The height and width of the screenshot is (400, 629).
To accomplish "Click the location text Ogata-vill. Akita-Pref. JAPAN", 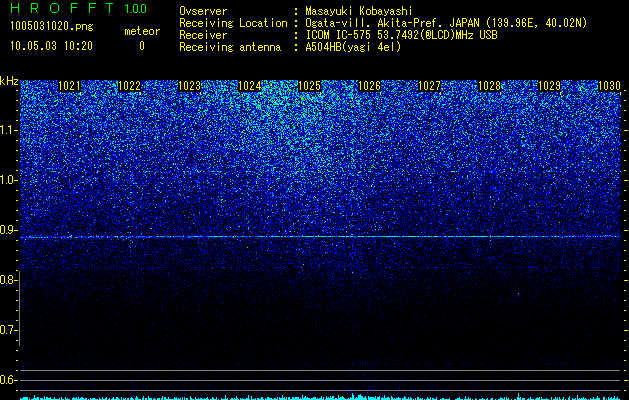I will coord(394,23).
